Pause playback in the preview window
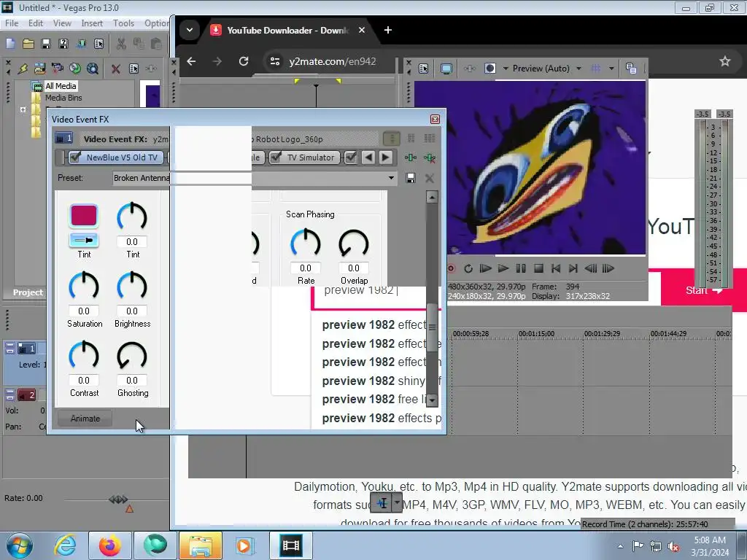Viewport: 747px width, 560px height. 521,268
